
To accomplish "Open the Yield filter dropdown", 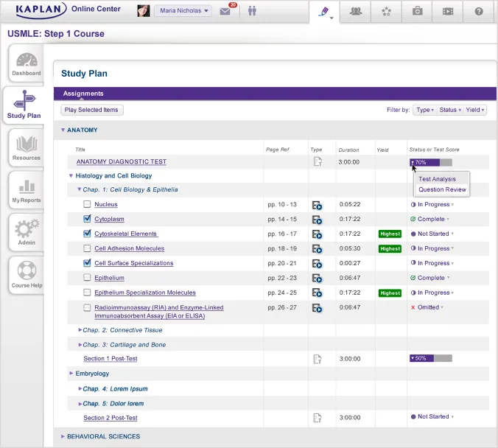I will tap(475, 110).
